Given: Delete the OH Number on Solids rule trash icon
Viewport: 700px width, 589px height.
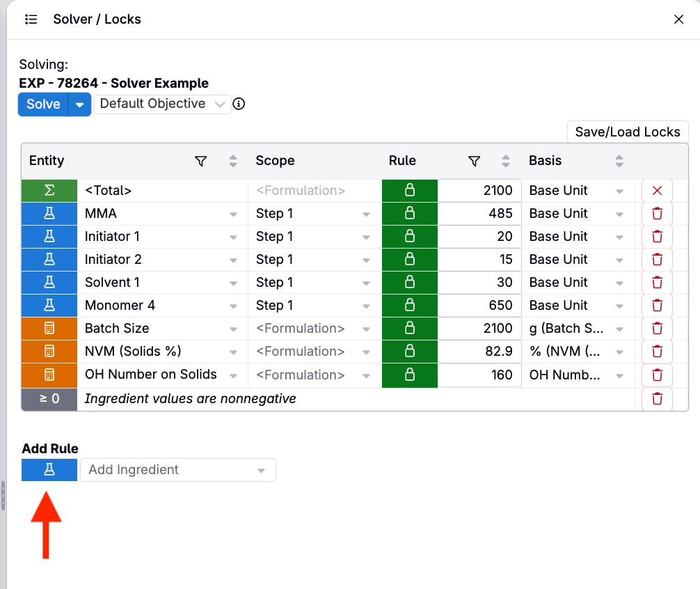Looking at the screenshot, I should click(657, 375).
